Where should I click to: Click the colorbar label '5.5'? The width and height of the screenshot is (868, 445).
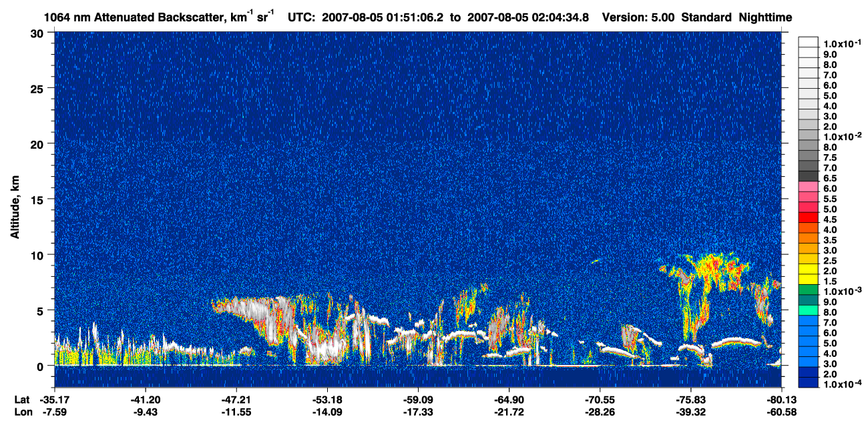pos(829,199)
